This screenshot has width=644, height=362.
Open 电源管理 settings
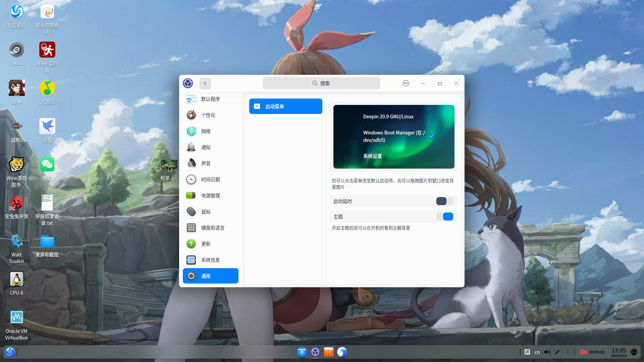[x=210, y=195]
